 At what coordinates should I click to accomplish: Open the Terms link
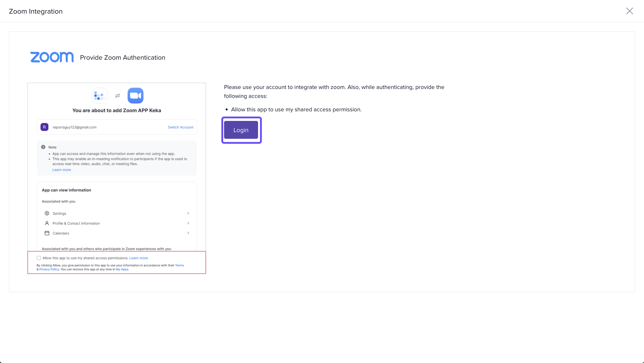(179, 265)
